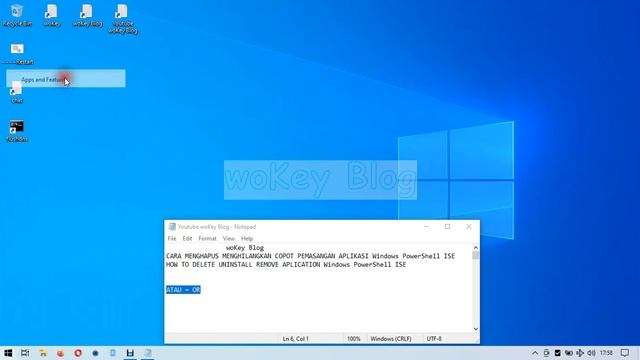Open the Firefox taskbar icon

(60, 353)
